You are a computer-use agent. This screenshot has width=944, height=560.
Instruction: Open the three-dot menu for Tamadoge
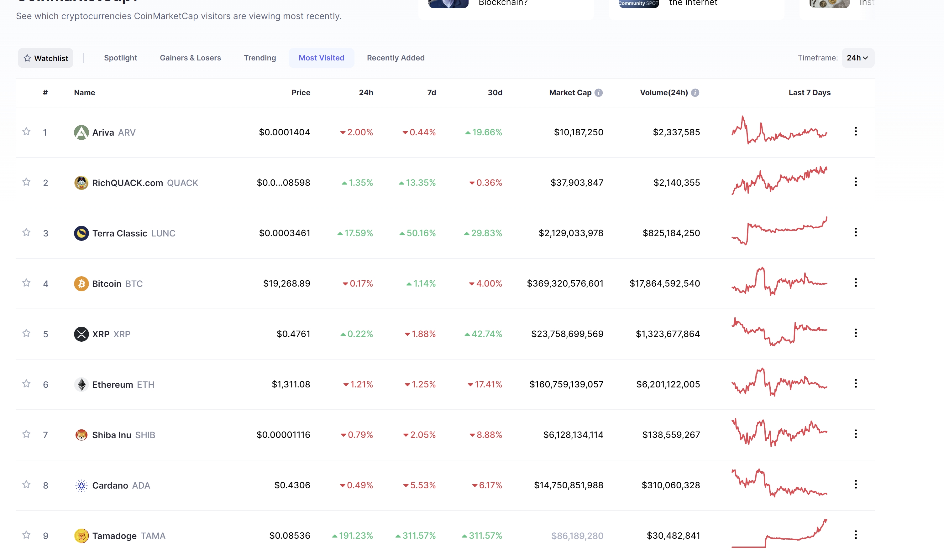pos(856,535)
